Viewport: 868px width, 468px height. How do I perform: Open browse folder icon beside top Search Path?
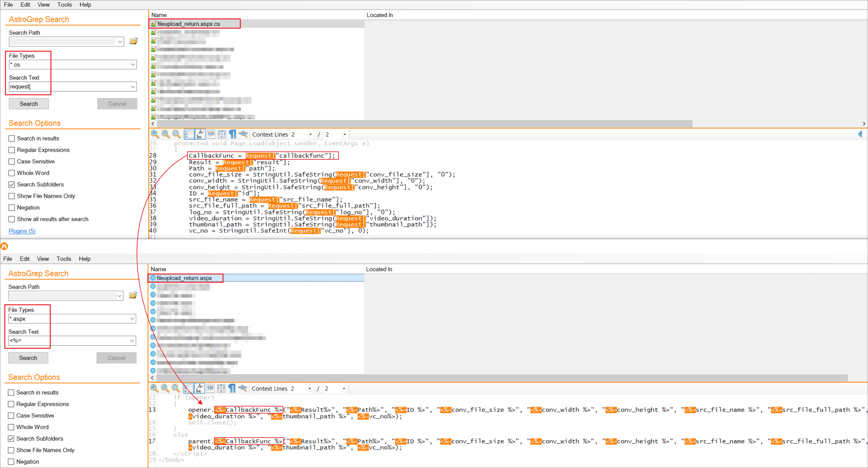134,41
